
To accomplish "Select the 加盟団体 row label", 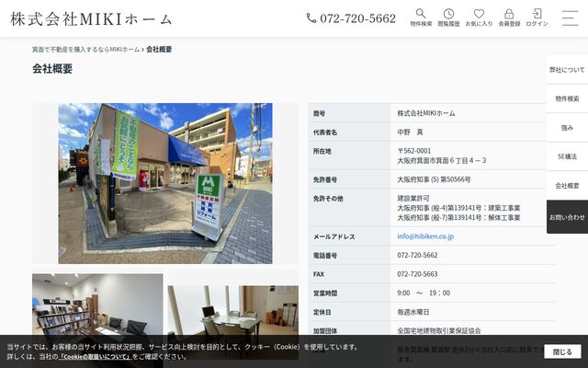I will point(325,331).
